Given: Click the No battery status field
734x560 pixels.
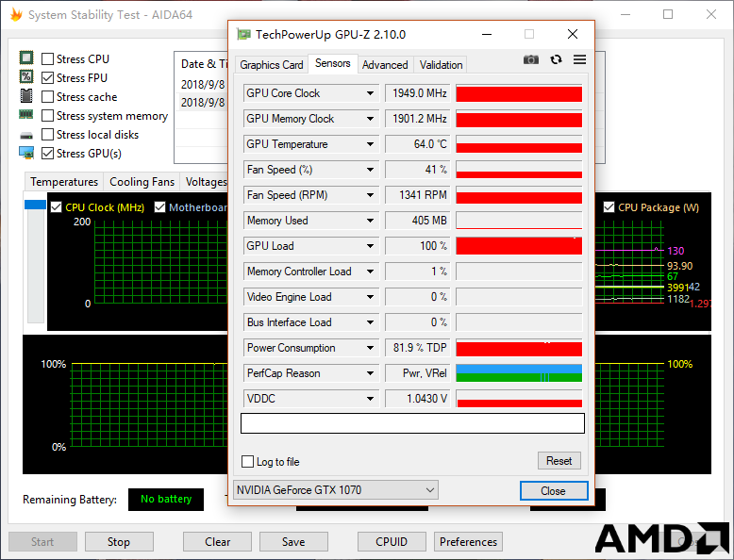Looking at the screenshot, I should (166, 499).
